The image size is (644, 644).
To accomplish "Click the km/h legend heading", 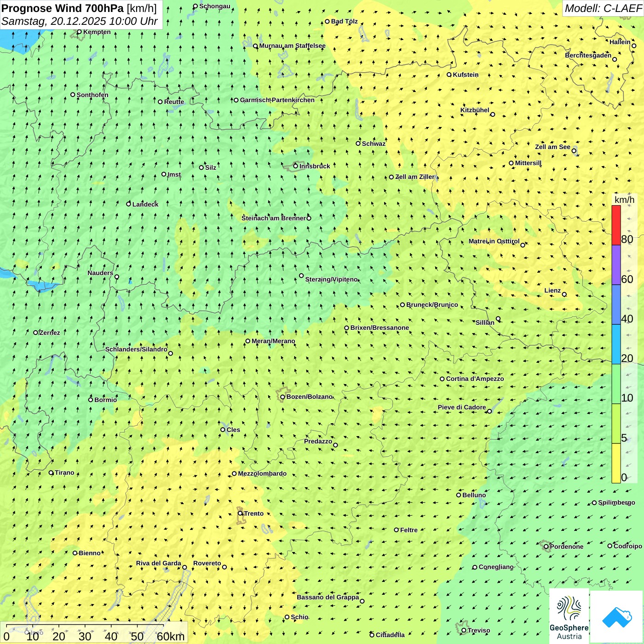I will click(x=624, y=200).
